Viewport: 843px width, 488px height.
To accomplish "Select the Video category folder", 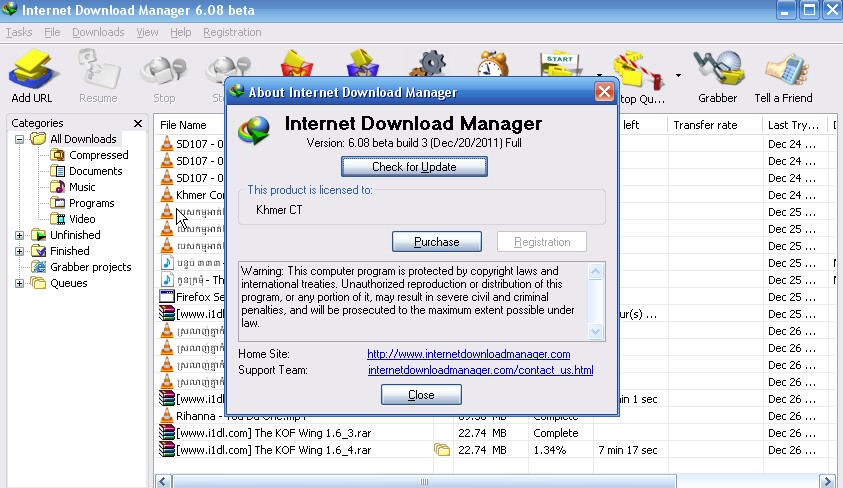I will 73,219.
